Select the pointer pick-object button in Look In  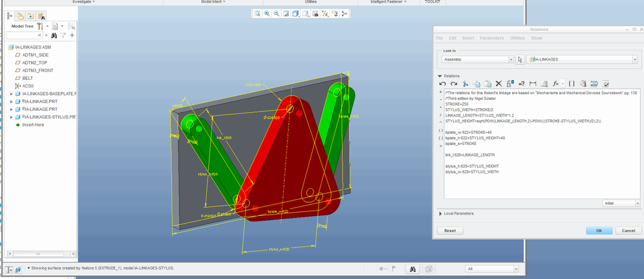pyautogui.click(x=521, y=59)
